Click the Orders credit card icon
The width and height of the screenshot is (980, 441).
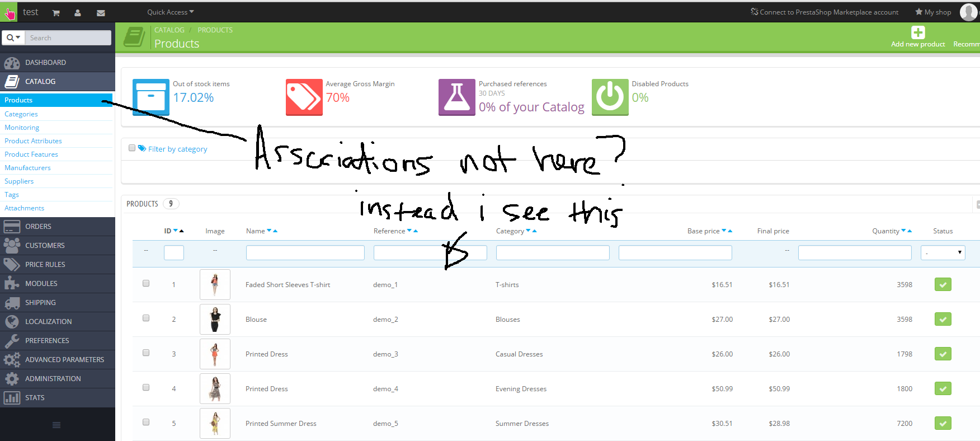click(12, 227)
